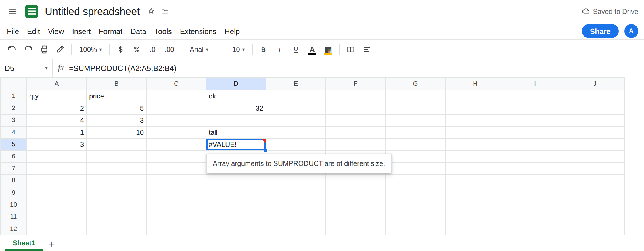The height and width of the screenshot is (251, 644).
Task: Select cell containing 'qty'
Action: (x=57, y=96)
